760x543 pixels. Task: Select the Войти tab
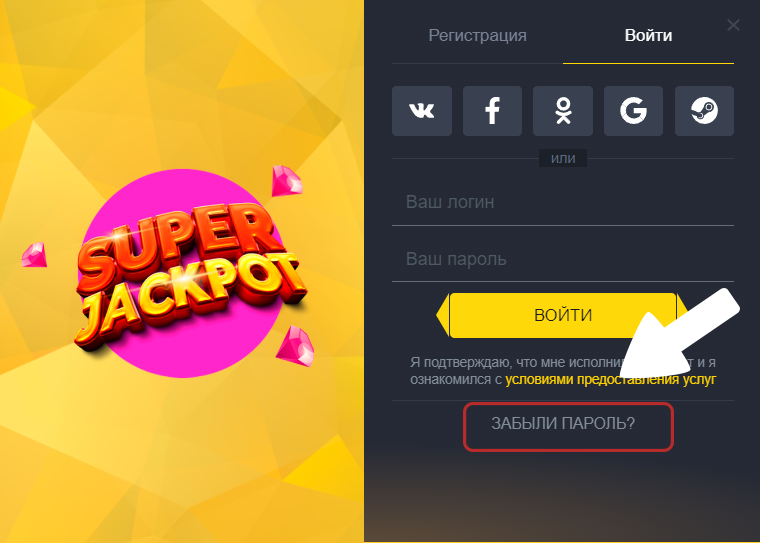(x=649, y=36)
